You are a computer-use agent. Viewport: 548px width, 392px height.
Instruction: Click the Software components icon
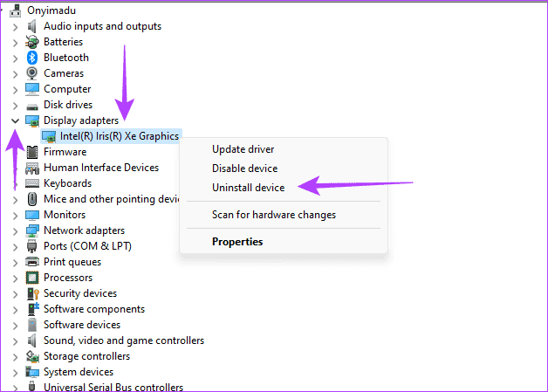click(32, 309)
